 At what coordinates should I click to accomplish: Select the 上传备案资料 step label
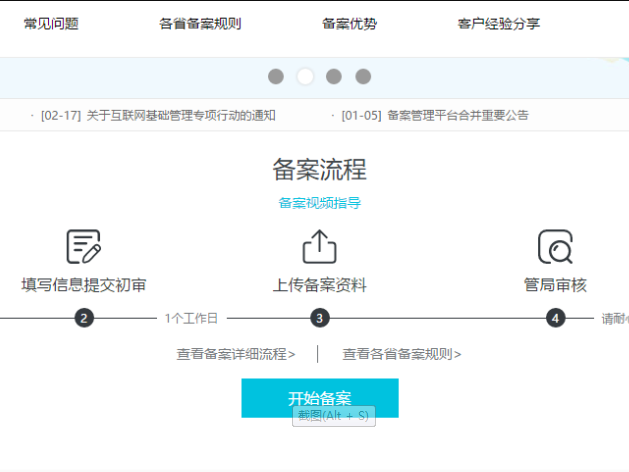click(x=320, y=285)
